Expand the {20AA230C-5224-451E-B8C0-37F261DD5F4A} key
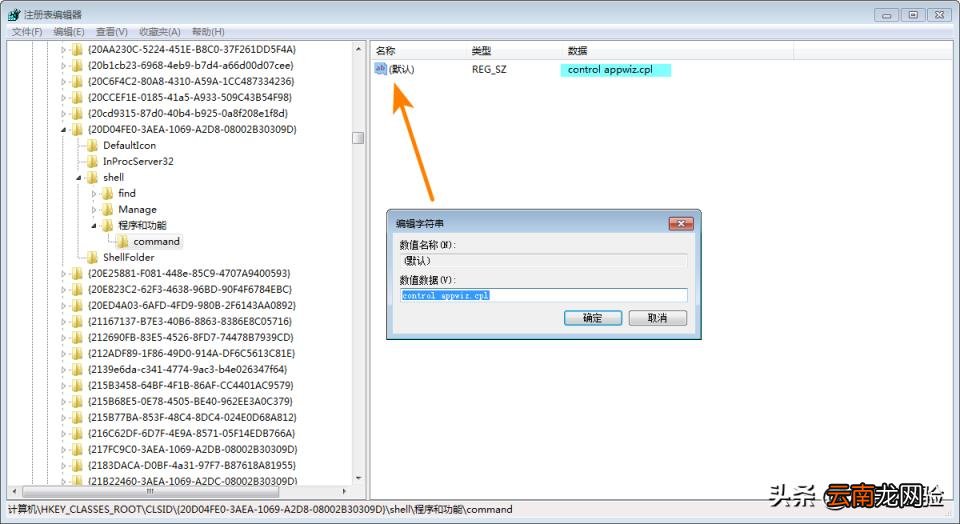Screen dimensions: 960x524 [63, 50]
